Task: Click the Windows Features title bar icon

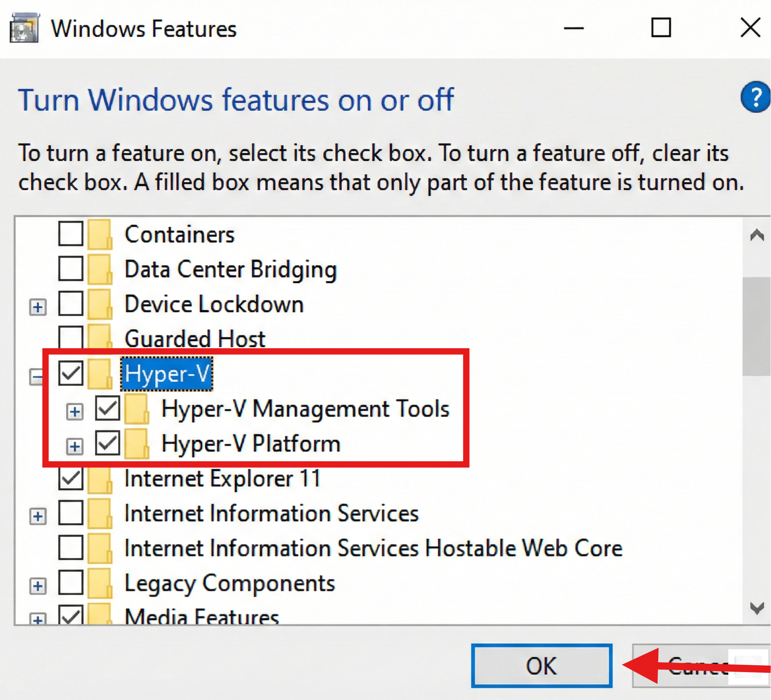Action: 25,28
